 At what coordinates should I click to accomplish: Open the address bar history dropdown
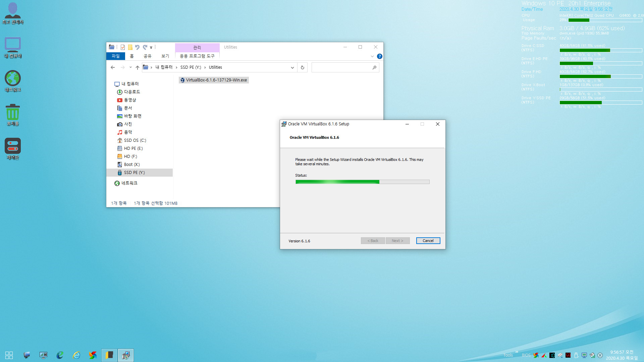coord(292,67)
